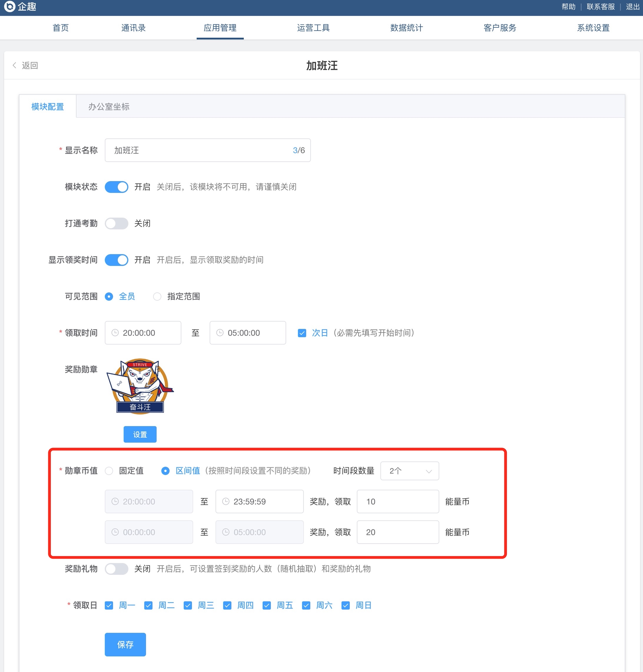This screenshot has height=672, width=643.
Task: Open the 通讯录 menu
Action: click(x=133, y=27)
